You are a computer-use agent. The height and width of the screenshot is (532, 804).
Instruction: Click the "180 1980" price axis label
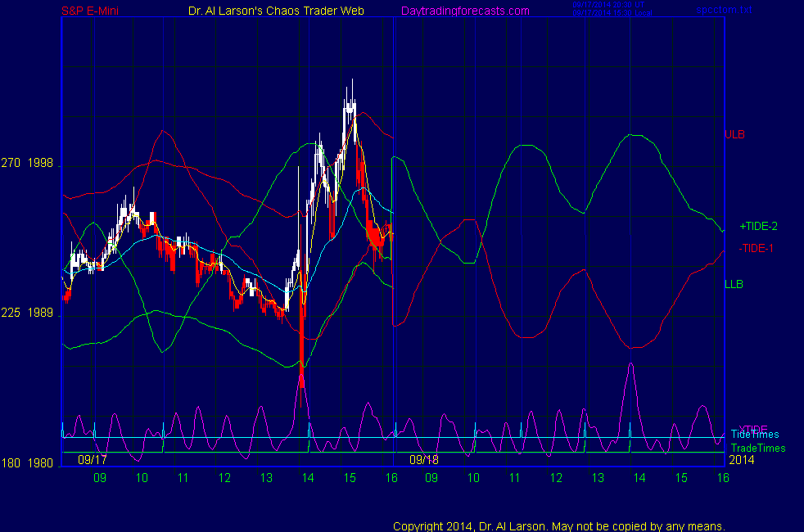[x=27, y=463]
